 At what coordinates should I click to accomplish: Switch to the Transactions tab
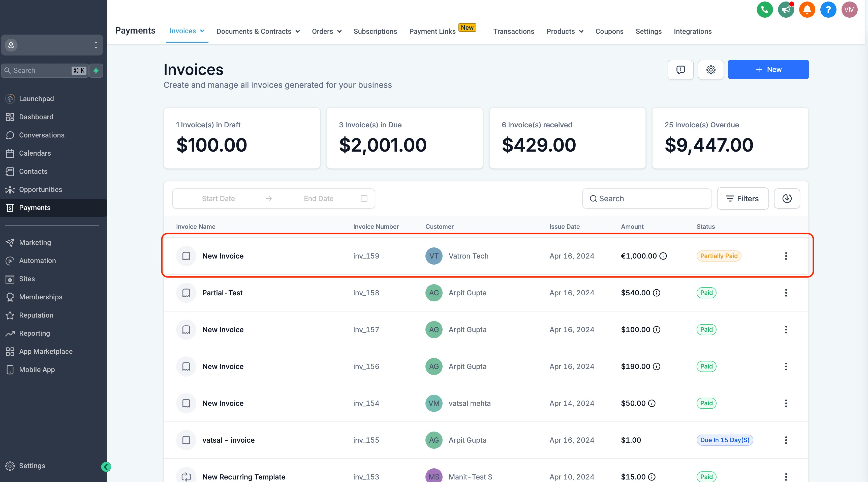tap(514, 31)
